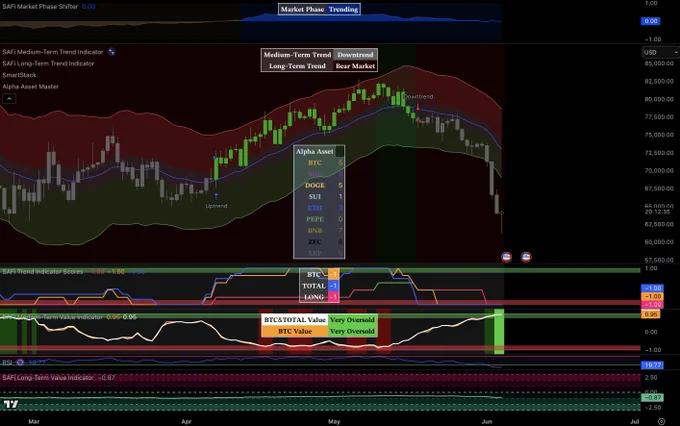Viewport: 680px width, 426px height.
Task: Click the 'Bear Market' status cell
Action: click(x=355, y=66)
